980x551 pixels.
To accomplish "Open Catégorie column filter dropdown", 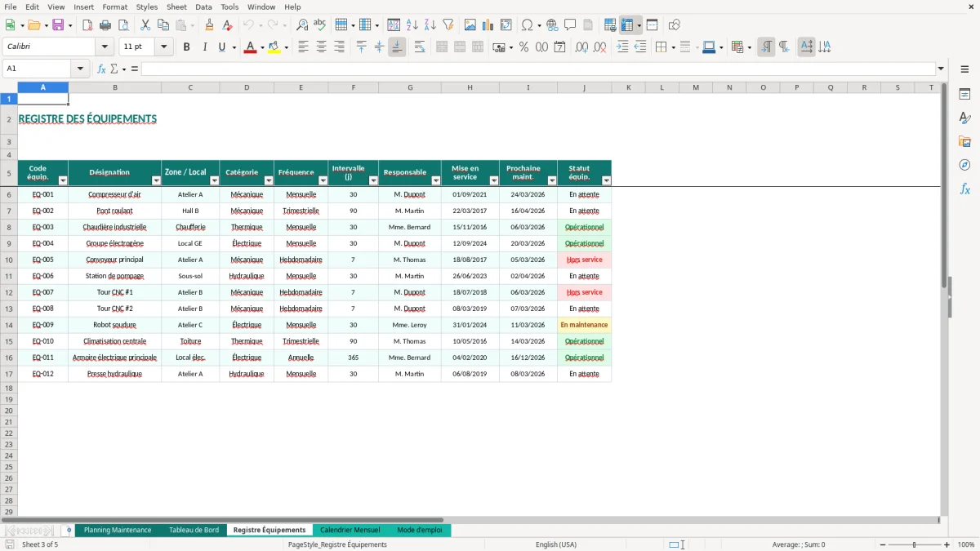I will tap(269, 180).
